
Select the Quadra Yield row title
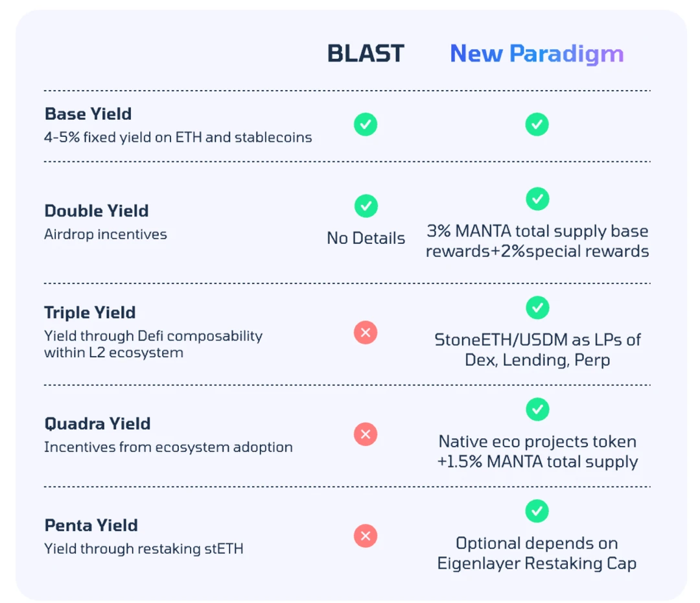coord(97,423)
